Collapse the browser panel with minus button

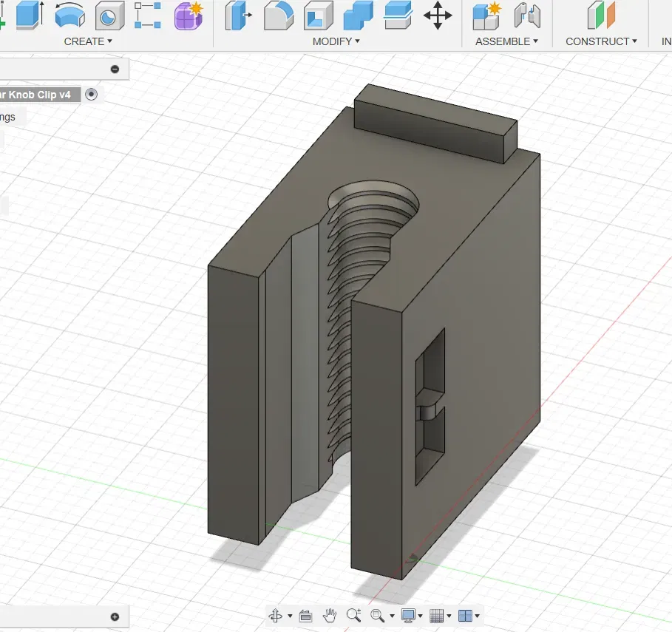click(115, 69)
